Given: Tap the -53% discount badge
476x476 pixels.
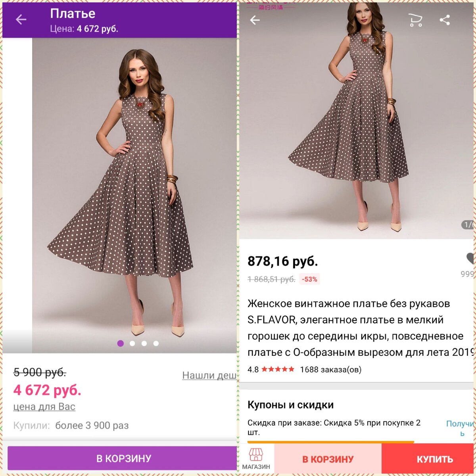Looking at the screenshot, I should coord(309,279).
